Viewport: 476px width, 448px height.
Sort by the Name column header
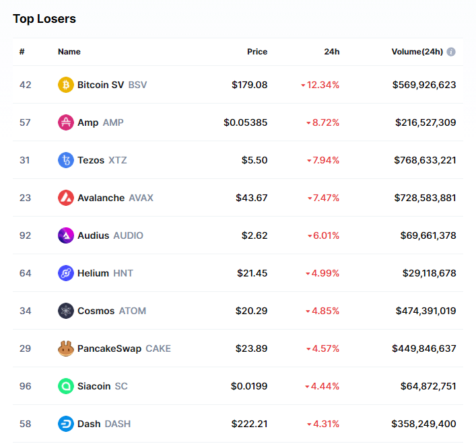(x=69, y=52)
